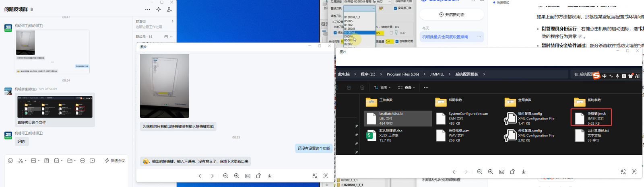Start a 快速会议 from chat toolbar
Image resolution: width=644 pixels, height=187 pixels.
[115, 160]
